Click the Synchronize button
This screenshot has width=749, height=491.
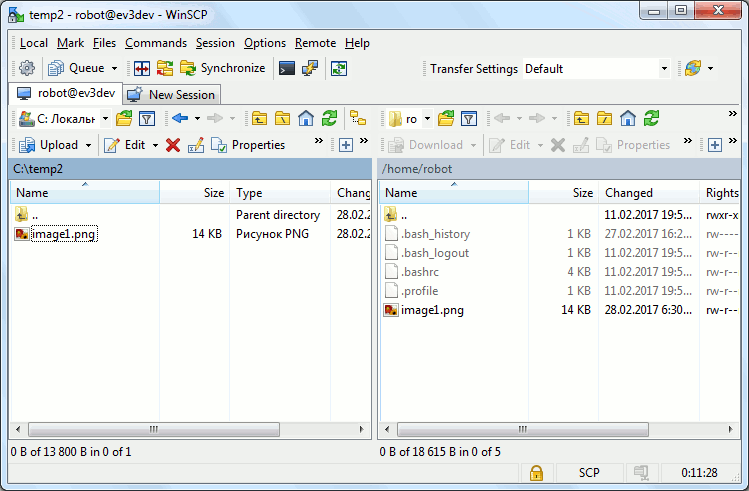click(x=223, y=68)
